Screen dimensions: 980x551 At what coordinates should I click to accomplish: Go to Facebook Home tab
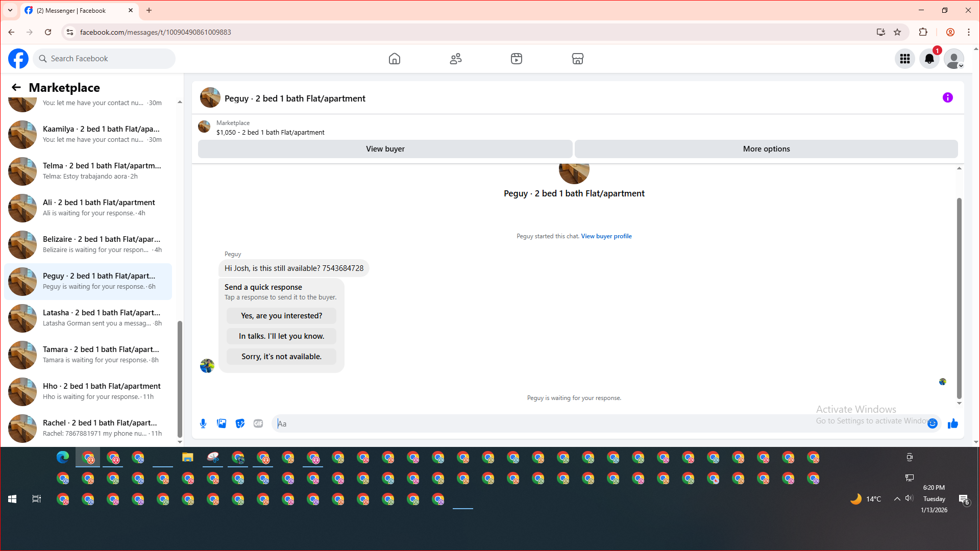click(x=395, y=59)
